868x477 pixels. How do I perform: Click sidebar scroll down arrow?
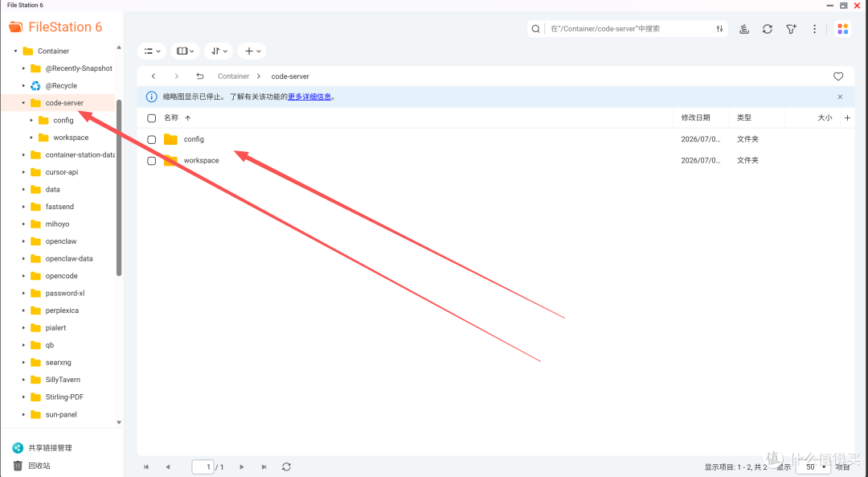point(119,422)
